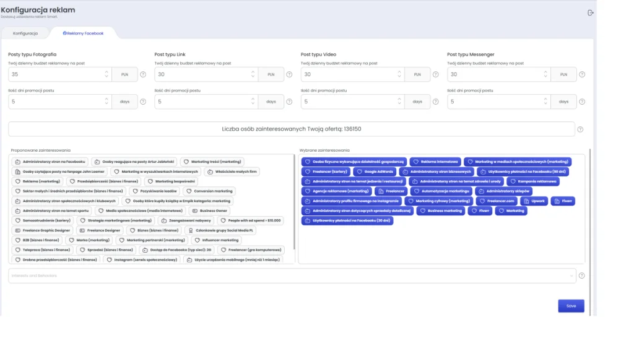The width and height of the screenshot is (634, 364).
Task: Click stepper arrows on Video promotion days
Action: (399, 102)
